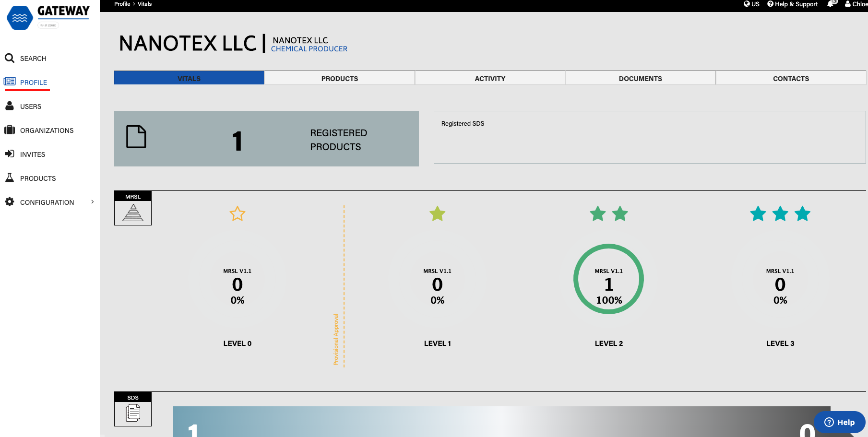Viewport: 868px width, 437px height.
Task: Click the LEVEL 1 label
Action: pos(438,343)
